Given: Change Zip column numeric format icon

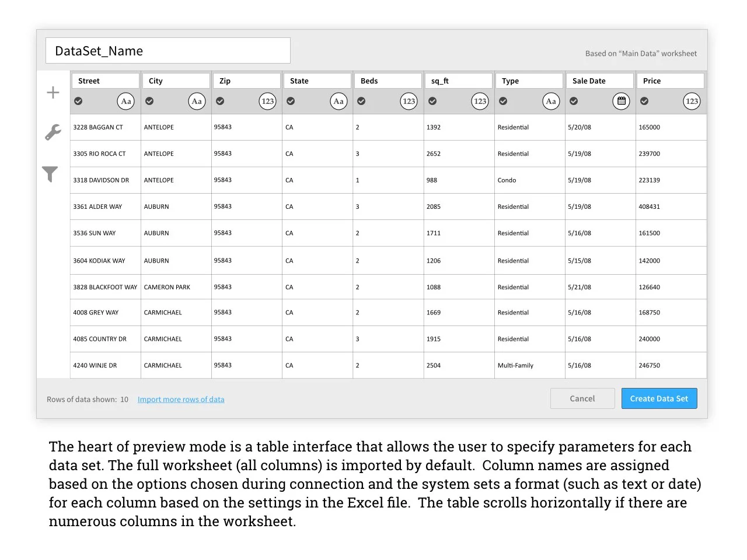Looking at the screenshot, I should [267, 101].
